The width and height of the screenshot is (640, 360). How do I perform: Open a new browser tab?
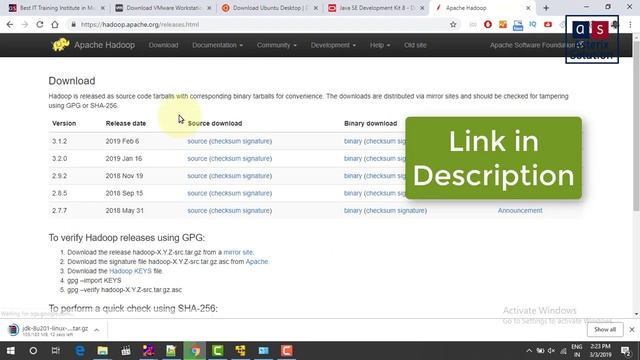[546, 8]
